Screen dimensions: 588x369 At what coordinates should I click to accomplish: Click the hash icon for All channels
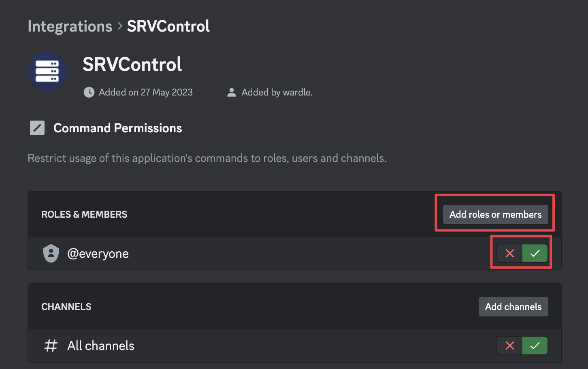(x=51, y=346)
